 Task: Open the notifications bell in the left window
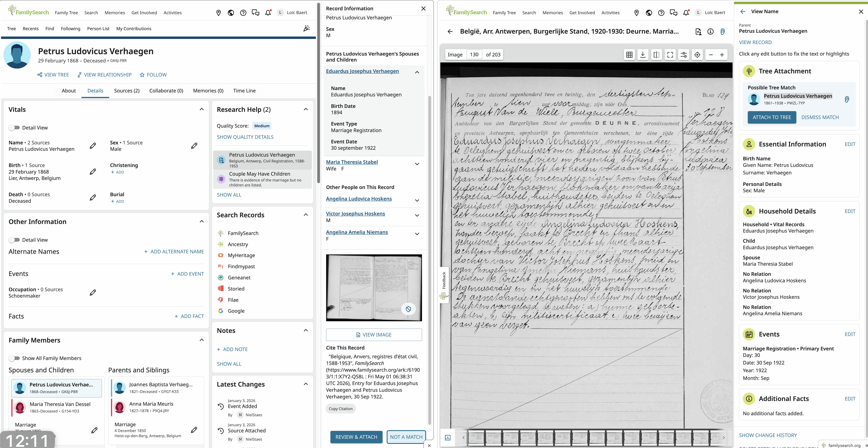click(268, 13)
